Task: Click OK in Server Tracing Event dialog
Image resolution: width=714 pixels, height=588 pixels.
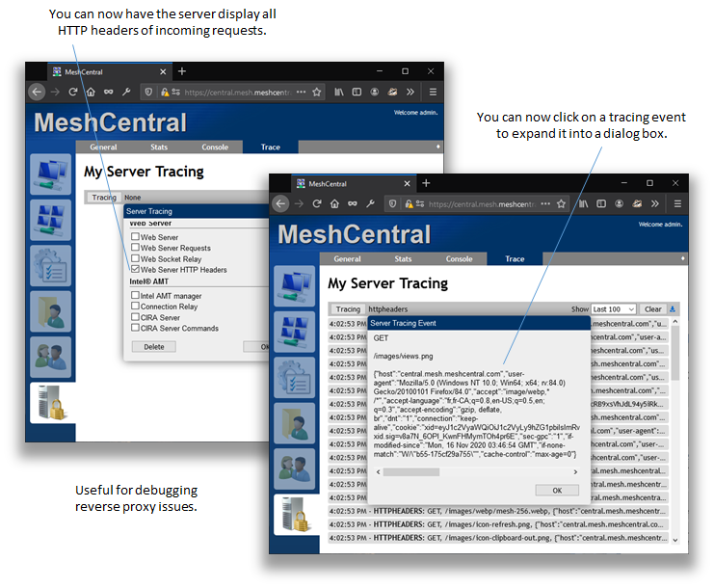Action: click(557, 491)
